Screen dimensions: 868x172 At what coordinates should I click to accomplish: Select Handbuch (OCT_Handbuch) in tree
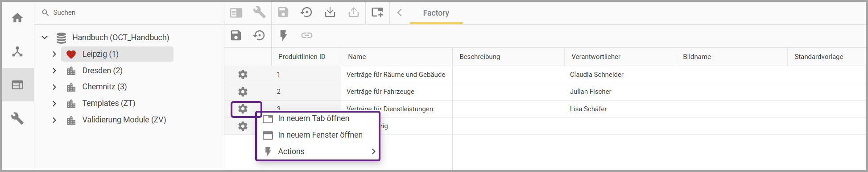pyautogui.click(x=121, y=38)
